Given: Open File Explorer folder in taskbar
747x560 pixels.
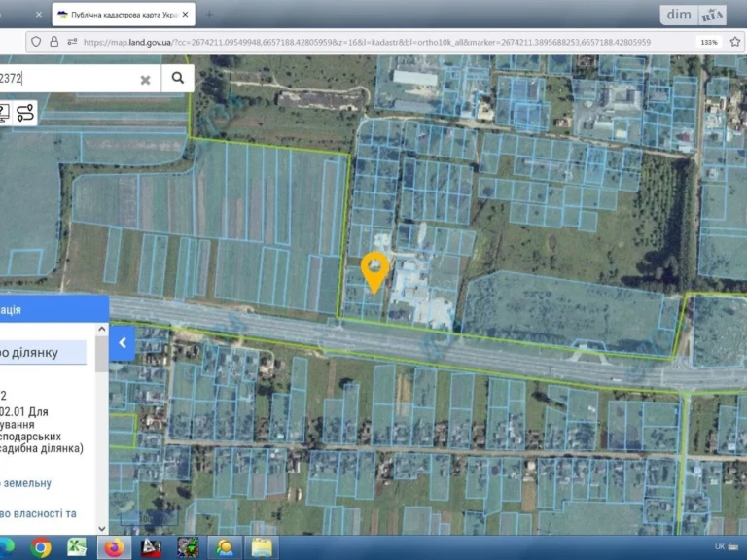Looking at the screenshot, I should point(262,547).
